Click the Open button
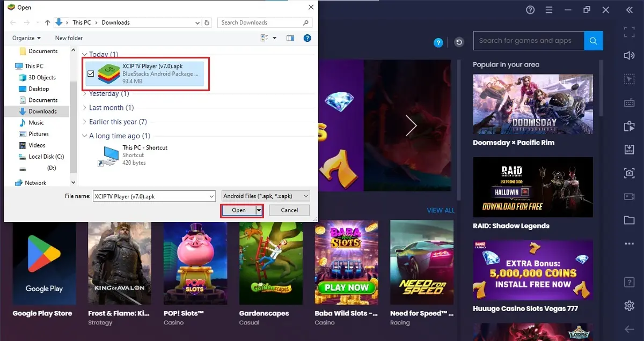The height and width of the screenshot is (341, 644). [239, 210]
